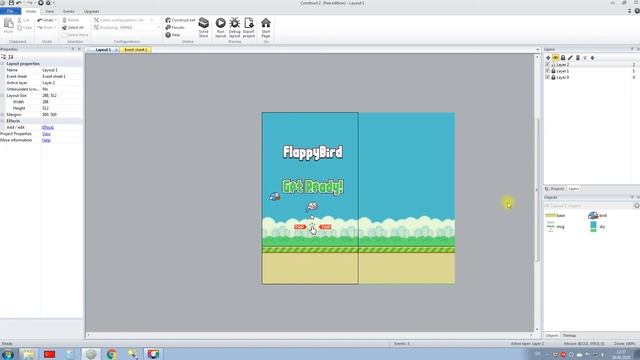Collapse the Layout properties section
Viewport: 640px width, 360px height.
coord(2,64)
